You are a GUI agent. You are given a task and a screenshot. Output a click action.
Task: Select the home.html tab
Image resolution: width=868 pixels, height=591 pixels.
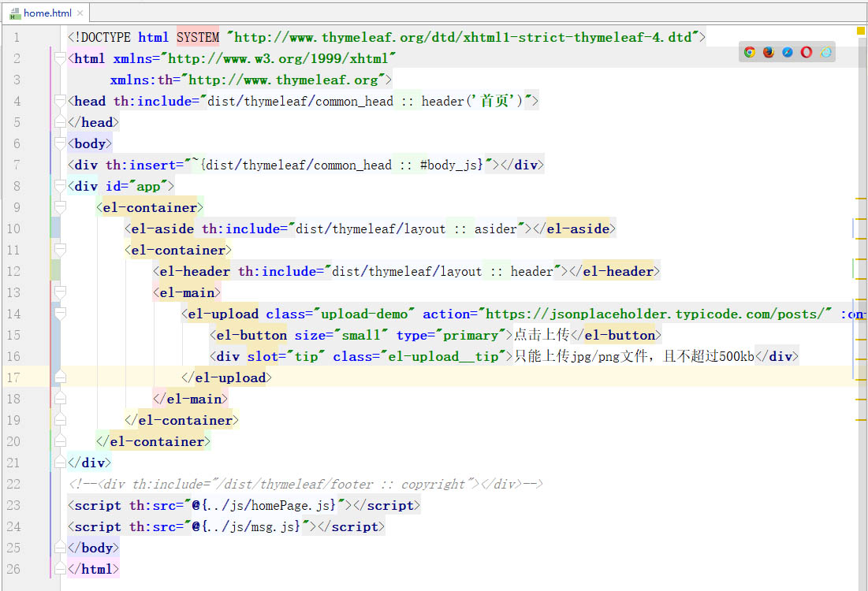click(x=47, y=13)
